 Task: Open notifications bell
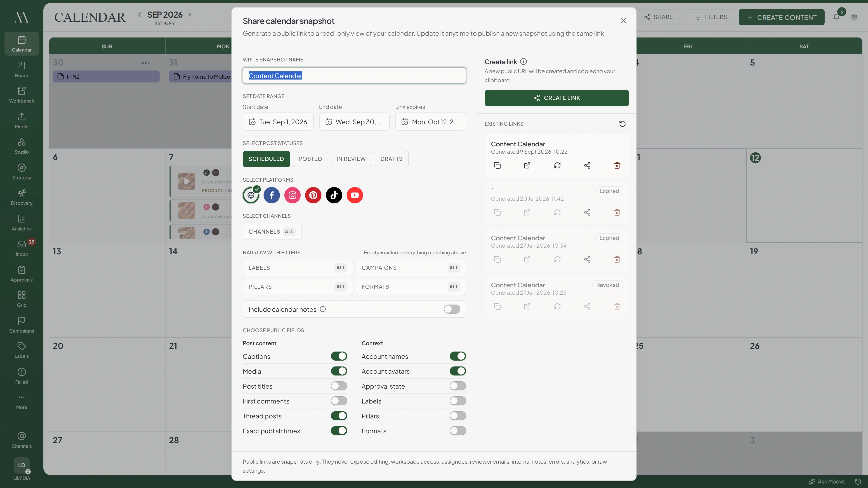tap(836, 17)
